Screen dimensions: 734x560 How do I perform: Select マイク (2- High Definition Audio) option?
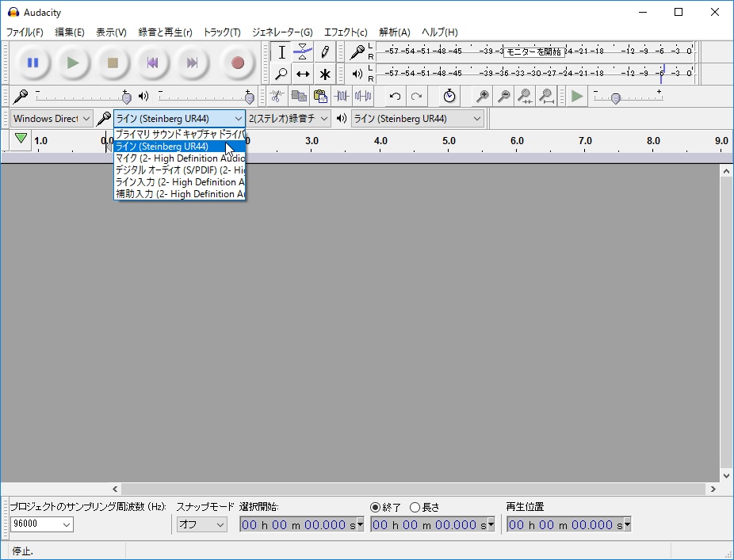point(180,158)
